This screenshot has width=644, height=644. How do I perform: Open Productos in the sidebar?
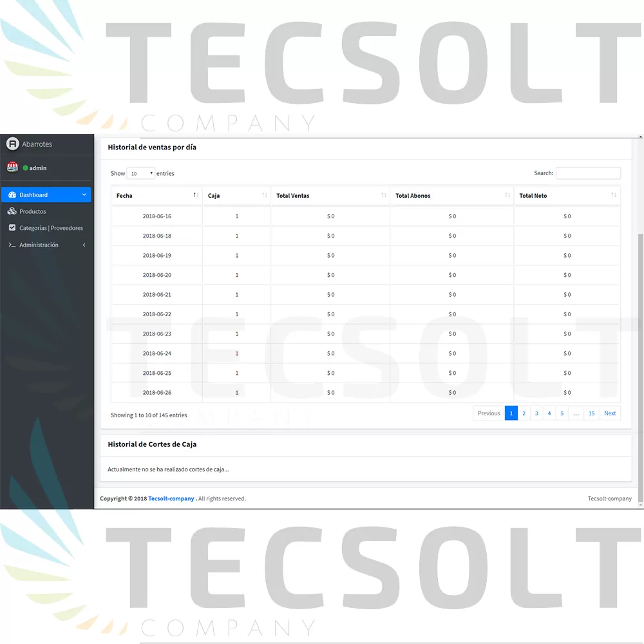[33, 211]
